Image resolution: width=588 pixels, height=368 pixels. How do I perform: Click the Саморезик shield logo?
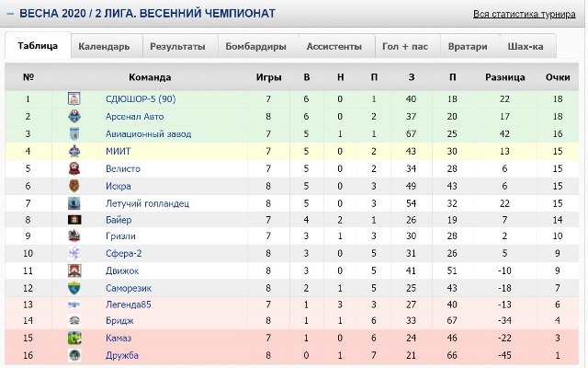coord(74,288)
